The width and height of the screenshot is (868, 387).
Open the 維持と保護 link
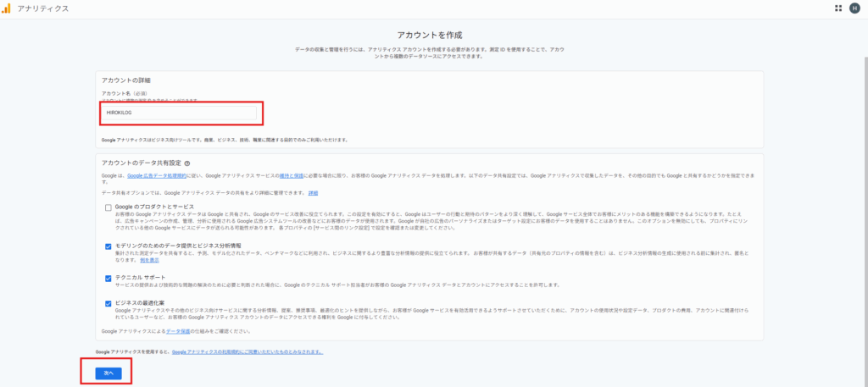point(292,175)
